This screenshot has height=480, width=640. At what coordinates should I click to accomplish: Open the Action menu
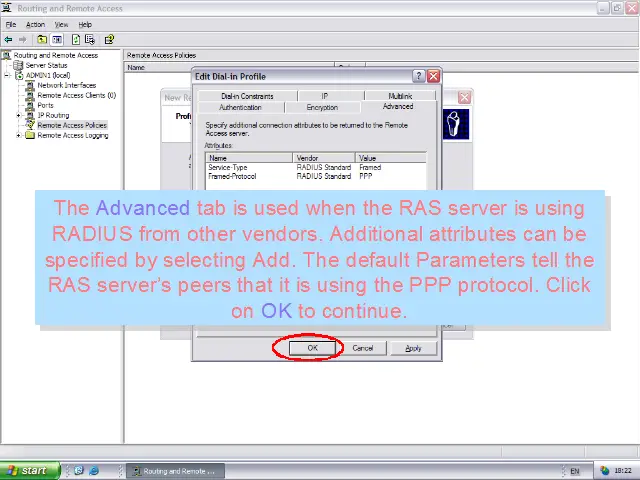(36, 24)
